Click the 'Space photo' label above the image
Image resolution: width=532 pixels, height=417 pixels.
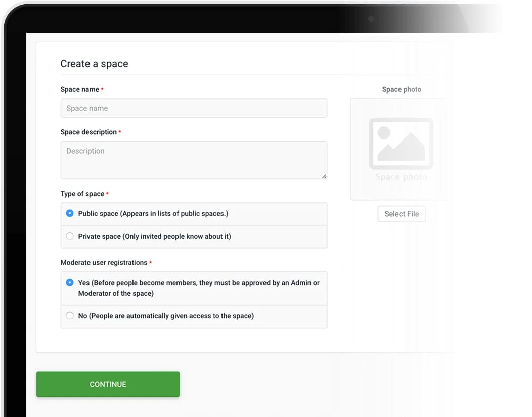click(x=402, y=89)
